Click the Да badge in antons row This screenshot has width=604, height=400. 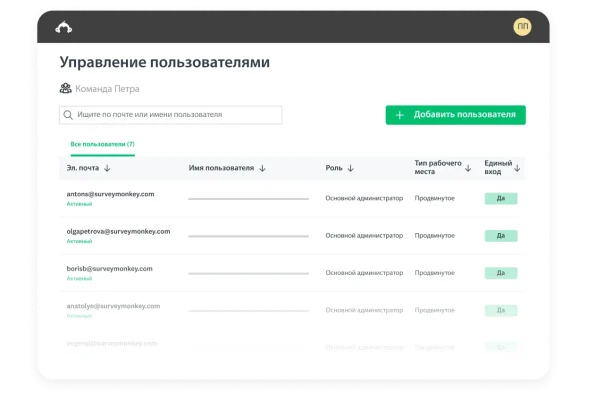click(501, 198)
